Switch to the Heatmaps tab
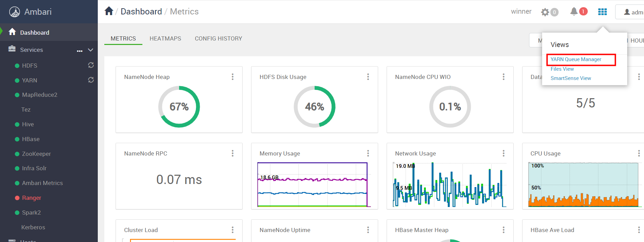This screenshot has width=644, height=242. 165,38
